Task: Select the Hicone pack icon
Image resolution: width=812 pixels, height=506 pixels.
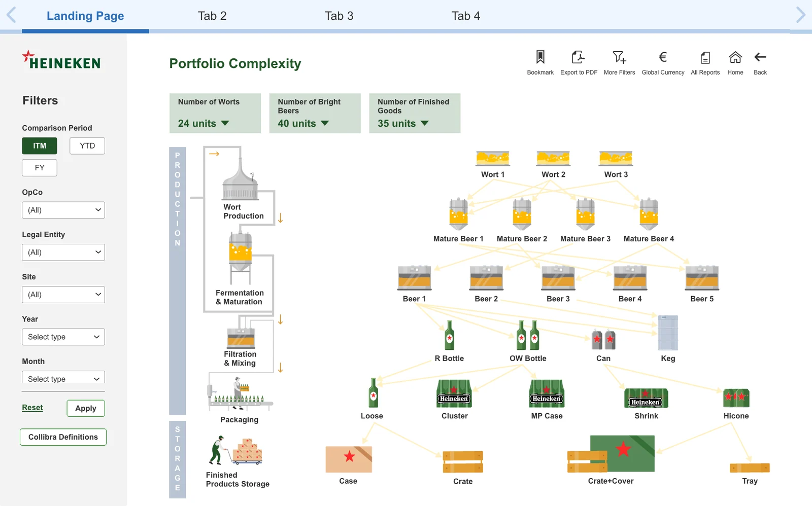Action: [736, 397]
